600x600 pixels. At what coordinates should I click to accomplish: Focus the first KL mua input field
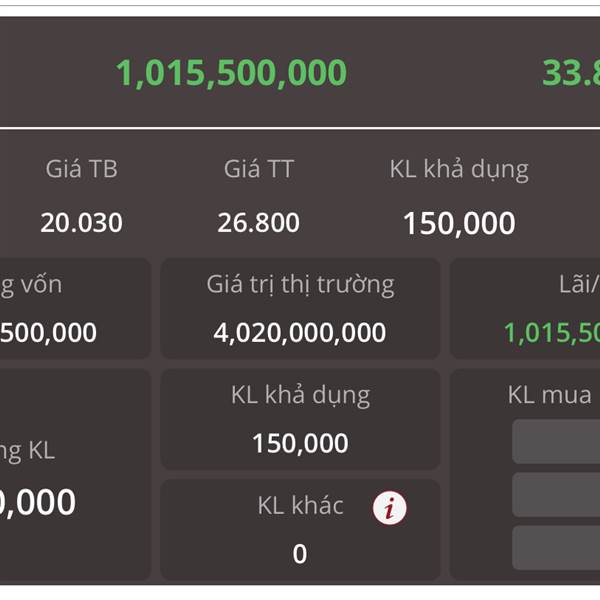tap(556, 442)
